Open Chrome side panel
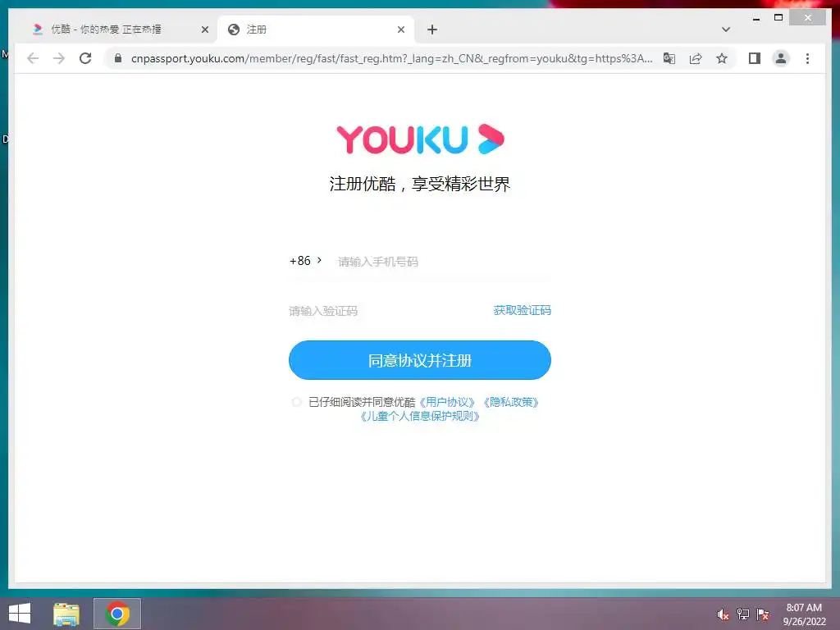840x630 pixels. [x=755, y=58]
